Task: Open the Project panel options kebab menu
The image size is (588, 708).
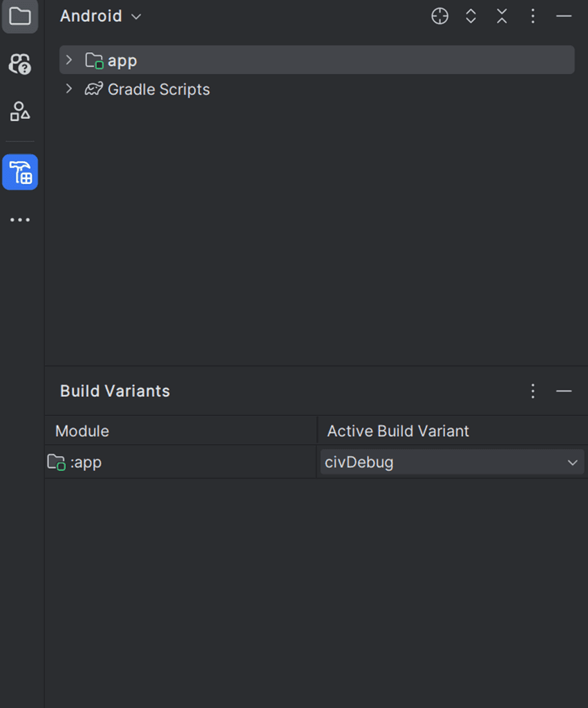Action: pos(533,16)
